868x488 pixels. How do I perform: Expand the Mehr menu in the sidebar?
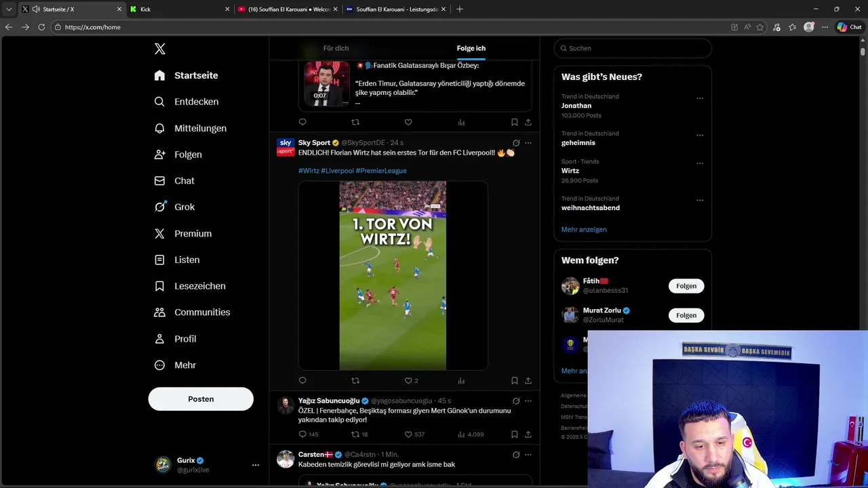[175, 365]
